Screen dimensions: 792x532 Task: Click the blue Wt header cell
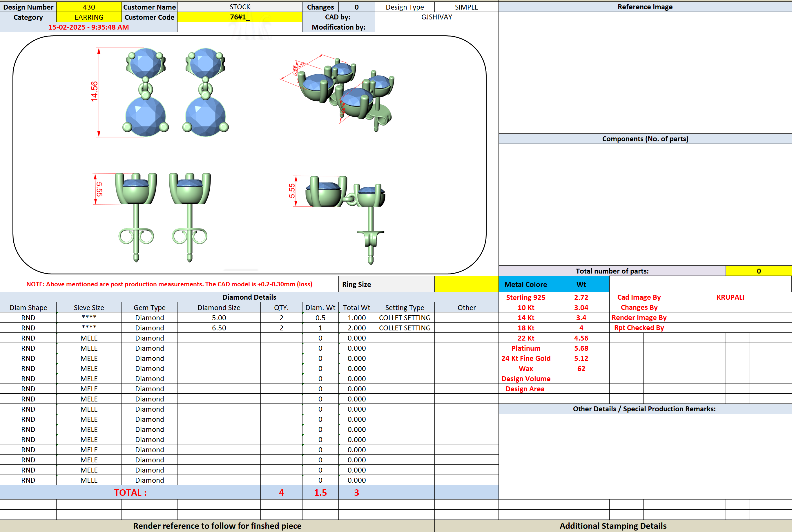581,284
